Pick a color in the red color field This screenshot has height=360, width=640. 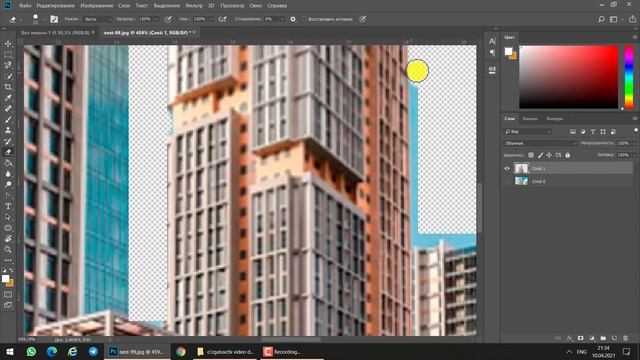click(569, 77)
